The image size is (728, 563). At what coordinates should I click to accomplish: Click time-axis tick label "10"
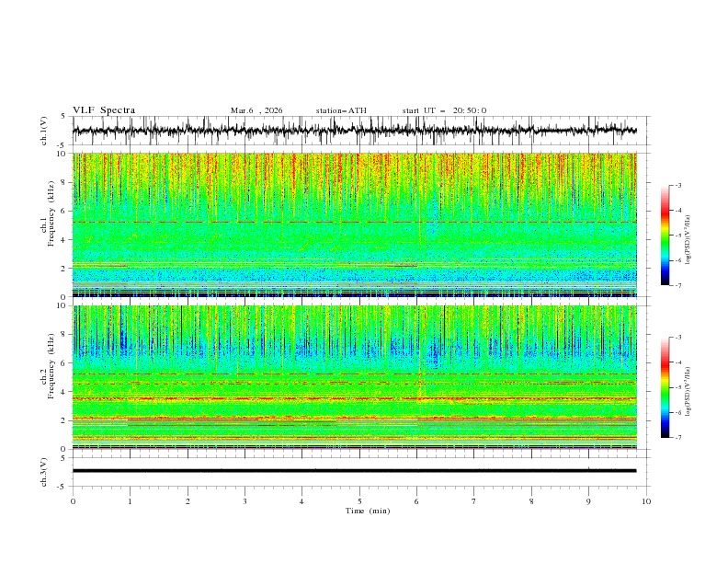[646, 501]
